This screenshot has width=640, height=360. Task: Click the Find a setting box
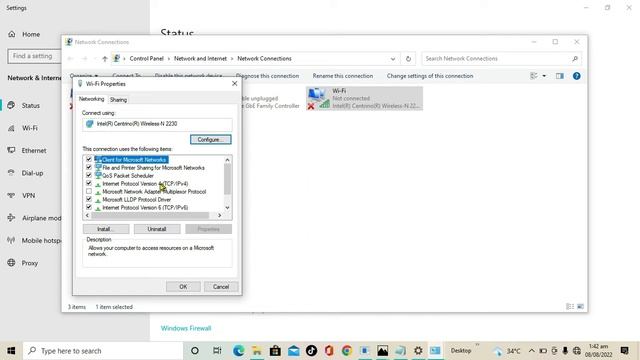point(34,56)
